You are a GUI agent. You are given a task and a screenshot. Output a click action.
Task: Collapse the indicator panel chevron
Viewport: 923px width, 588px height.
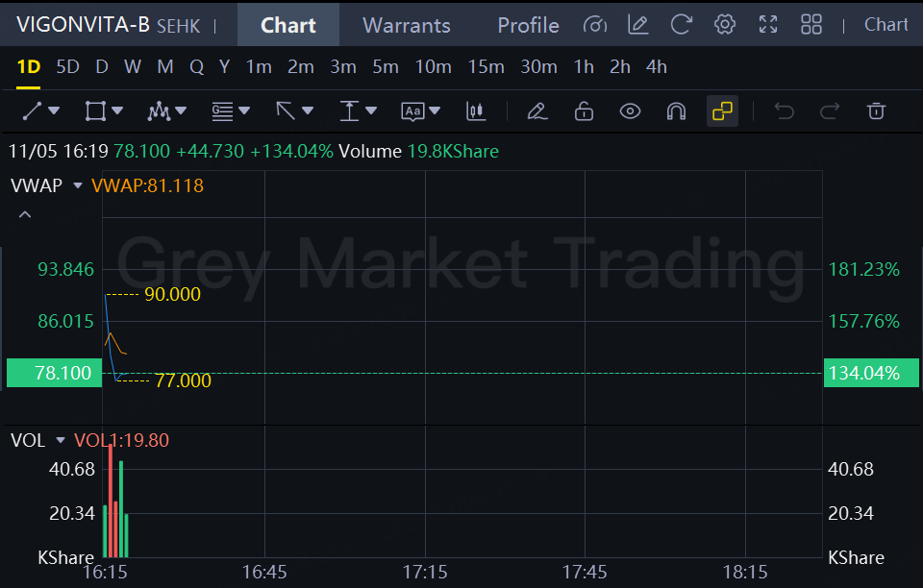coord(25,214)
